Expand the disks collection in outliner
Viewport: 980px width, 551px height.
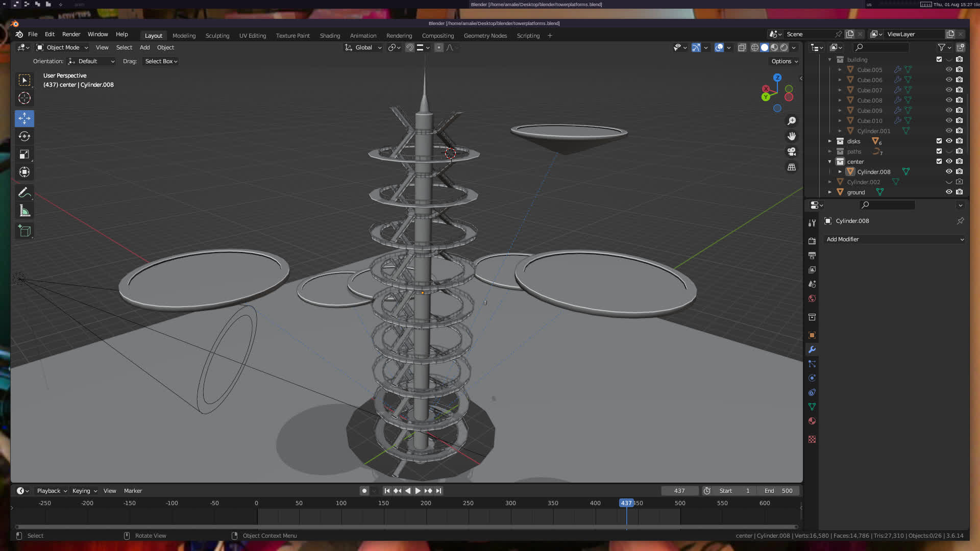click(830, 141)
